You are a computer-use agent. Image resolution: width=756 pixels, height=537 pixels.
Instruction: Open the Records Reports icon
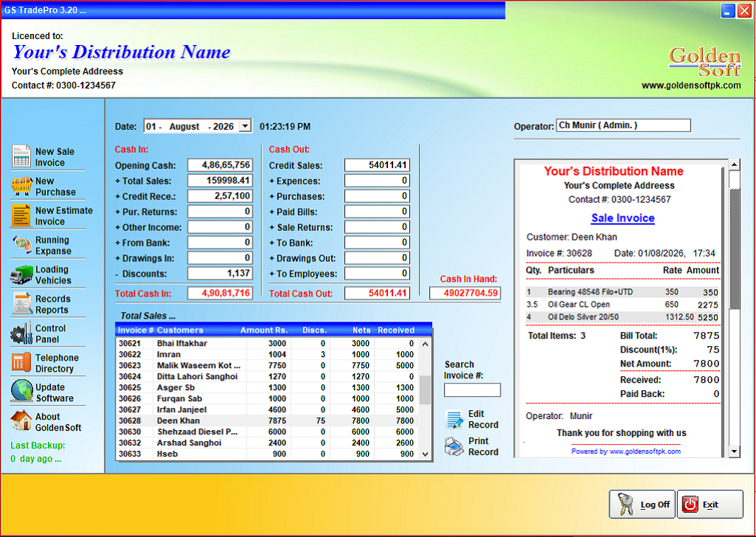[x=21, y=304]
